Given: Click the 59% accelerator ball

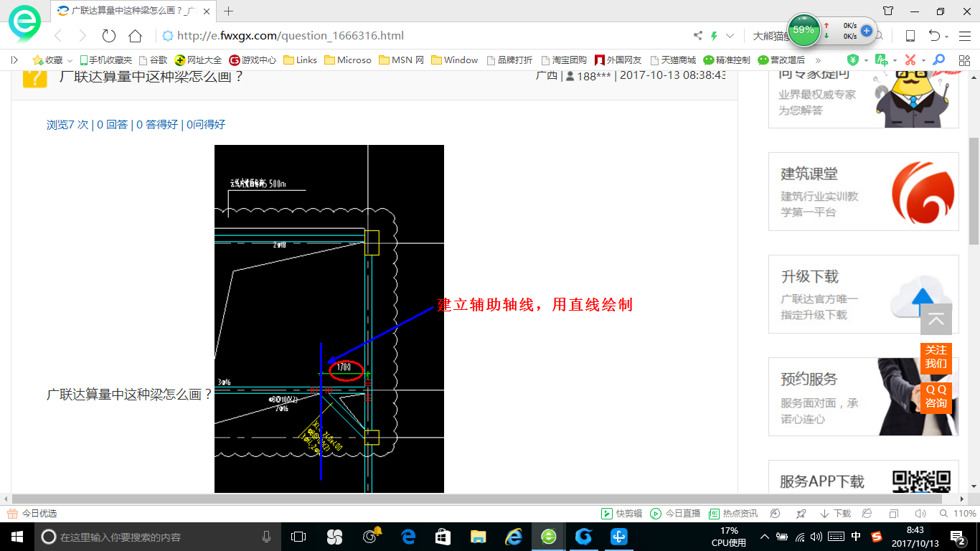Looking at the screenshot, I should 804,30.
